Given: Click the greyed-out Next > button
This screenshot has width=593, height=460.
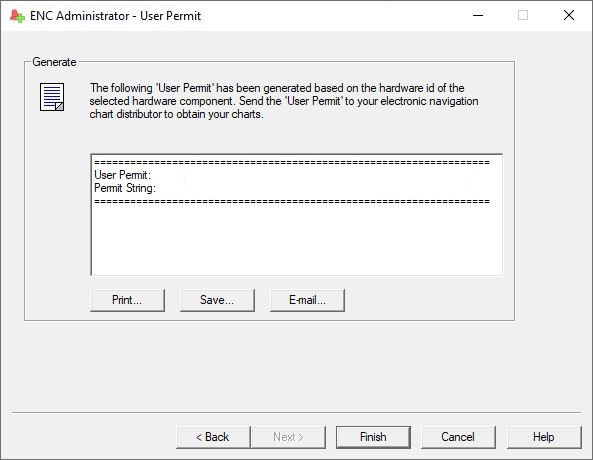Looking at the screenshot, I should pyautogui.click(x=288, y=437).
